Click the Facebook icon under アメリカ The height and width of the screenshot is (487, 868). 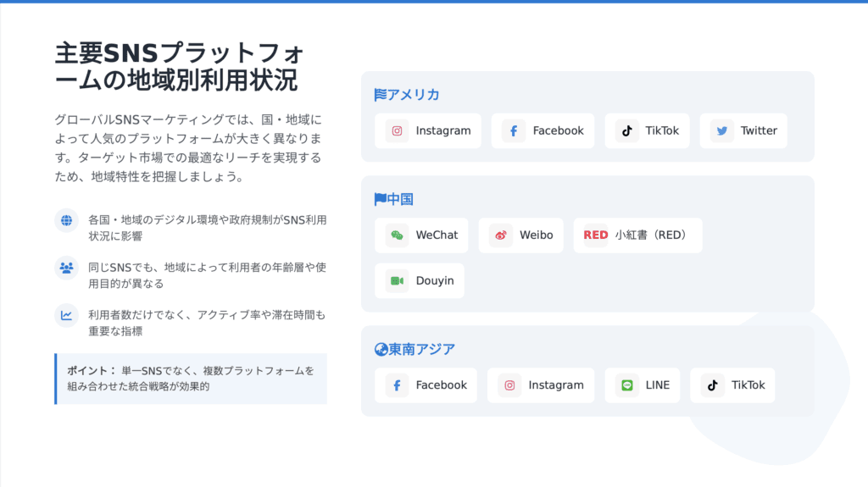[x=514, y=131]
